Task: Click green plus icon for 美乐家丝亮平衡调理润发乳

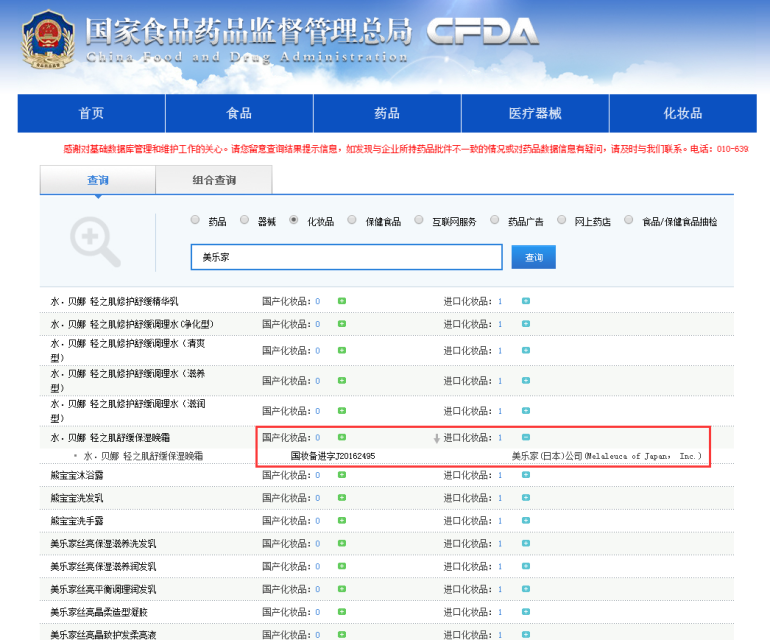Action: click(x=342, y=589)
